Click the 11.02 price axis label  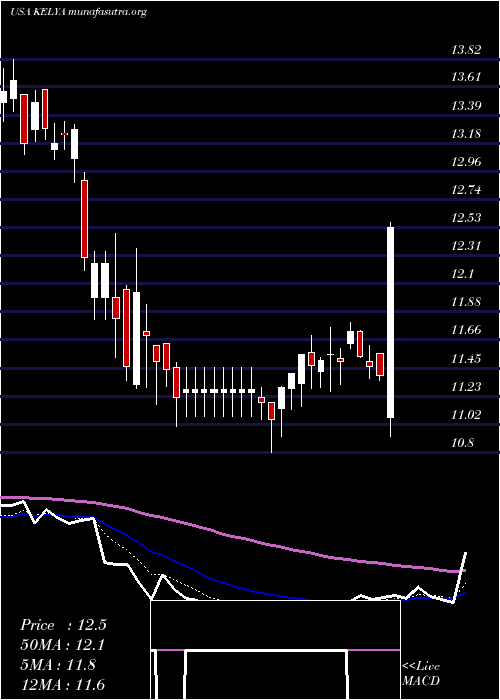pyautogui.click(x=466, y=415)
